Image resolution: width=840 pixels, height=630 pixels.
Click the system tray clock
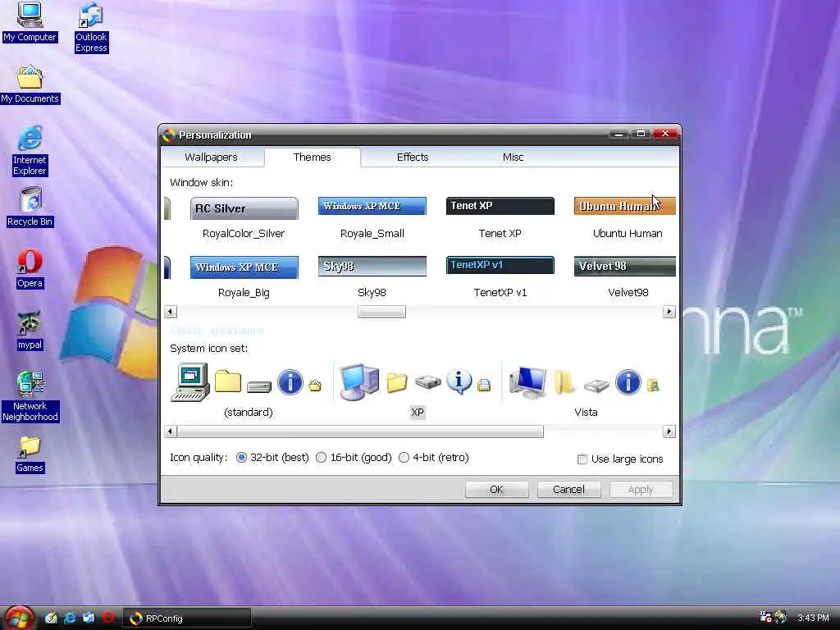(x=813, y=618)
